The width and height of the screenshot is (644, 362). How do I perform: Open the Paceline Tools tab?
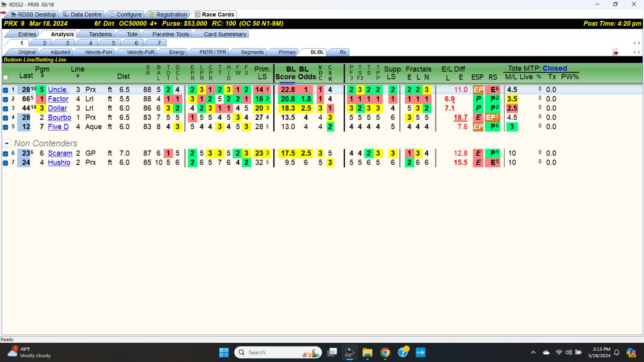click(x=170, y=34)
